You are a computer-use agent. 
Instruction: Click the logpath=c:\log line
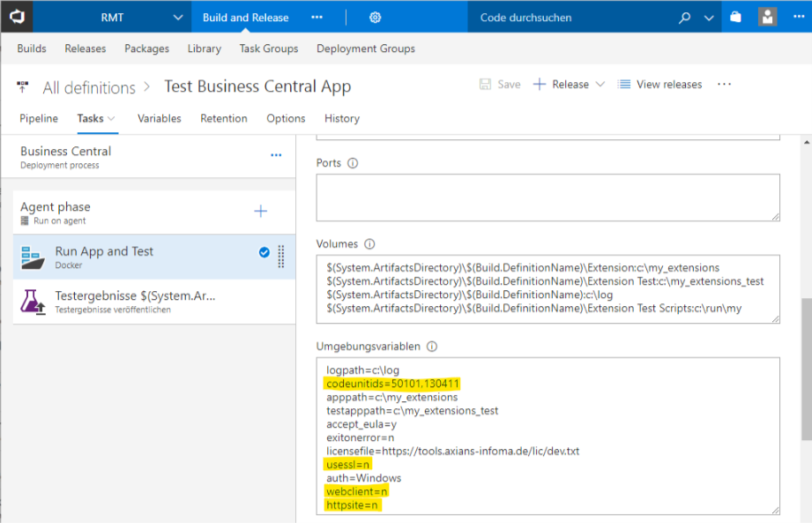click(362, 370)
